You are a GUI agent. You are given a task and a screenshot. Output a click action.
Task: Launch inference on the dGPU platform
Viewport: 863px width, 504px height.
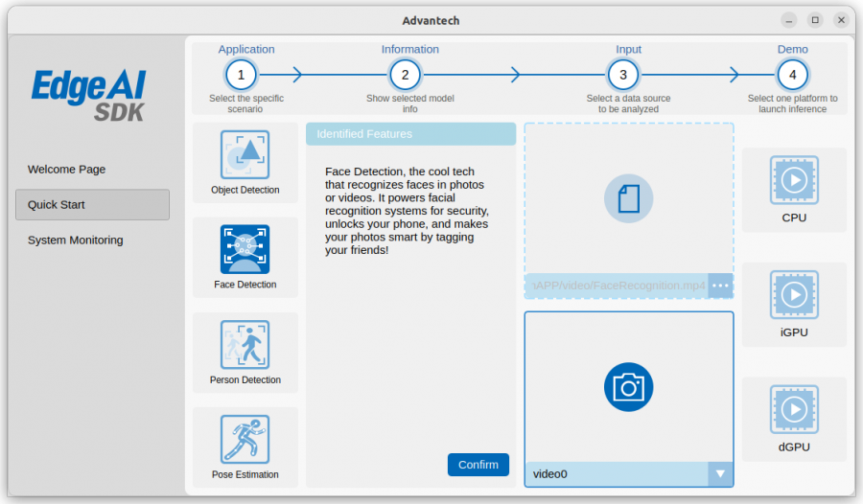click(x=794, y=409)
